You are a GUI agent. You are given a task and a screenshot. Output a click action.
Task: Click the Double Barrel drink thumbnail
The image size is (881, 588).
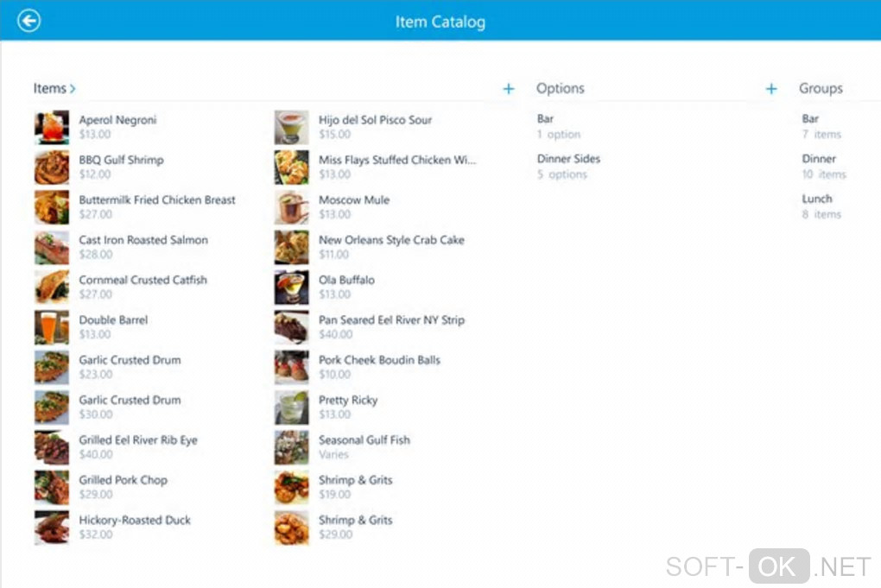click(52, 327)
